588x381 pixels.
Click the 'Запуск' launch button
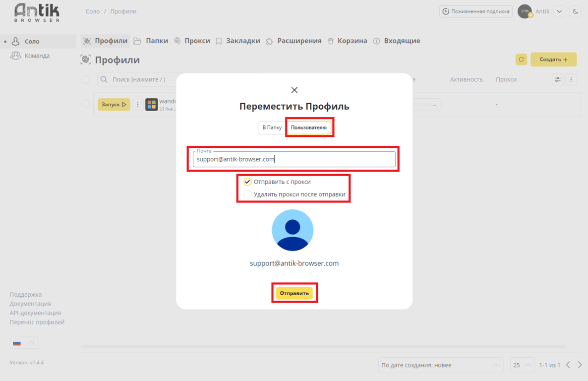[x=114, y=104]
